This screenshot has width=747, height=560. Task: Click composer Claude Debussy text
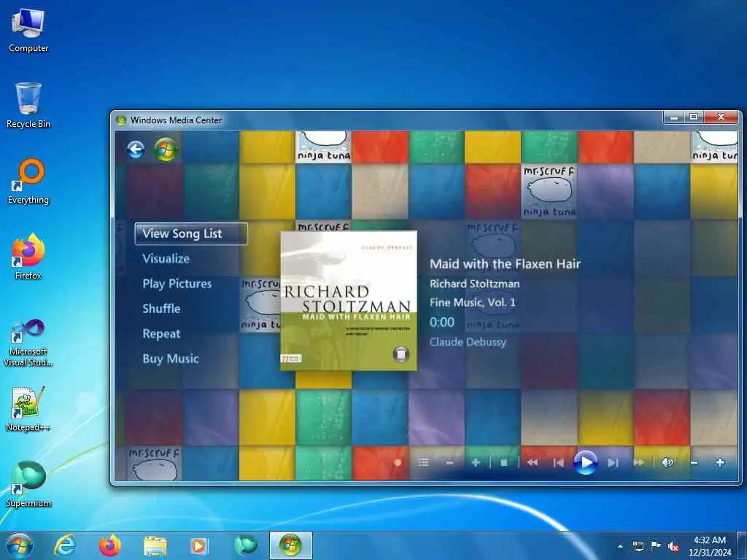point(468,342)
